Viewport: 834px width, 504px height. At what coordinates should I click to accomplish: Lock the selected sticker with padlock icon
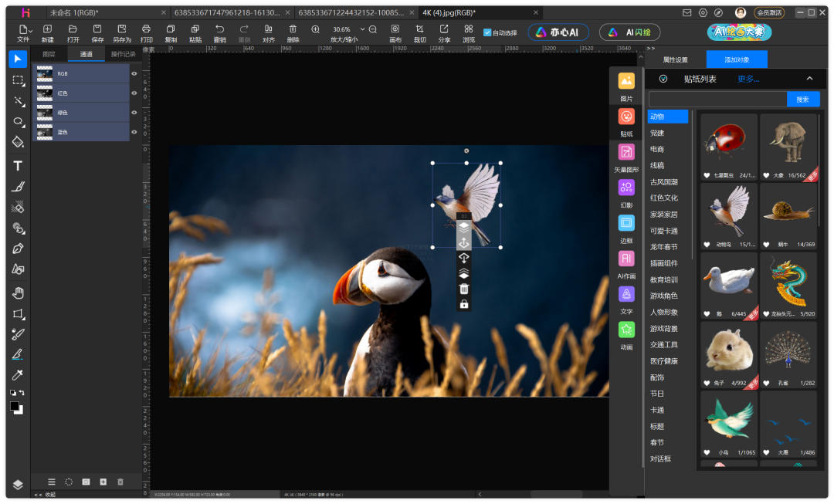464,304
